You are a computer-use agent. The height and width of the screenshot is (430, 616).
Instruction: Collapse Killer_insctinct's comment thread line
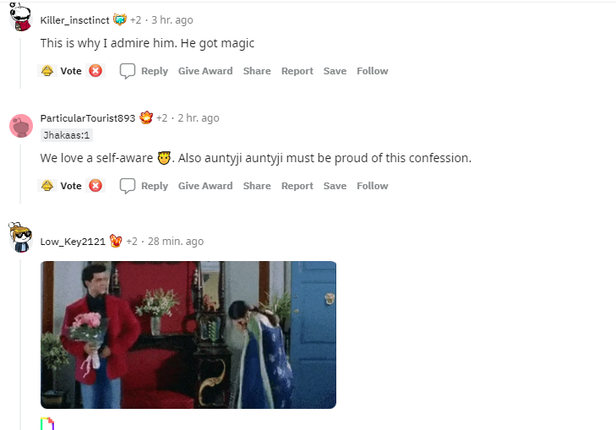pos(20,61)
